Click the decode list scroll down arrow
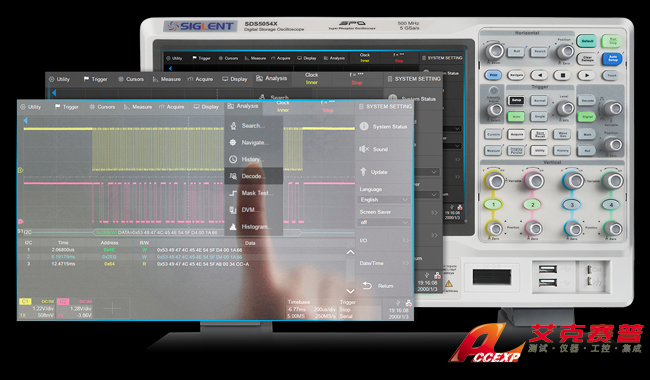Viewport: 650px width, 380px height. pyautogui.click(x=350, y=291)
